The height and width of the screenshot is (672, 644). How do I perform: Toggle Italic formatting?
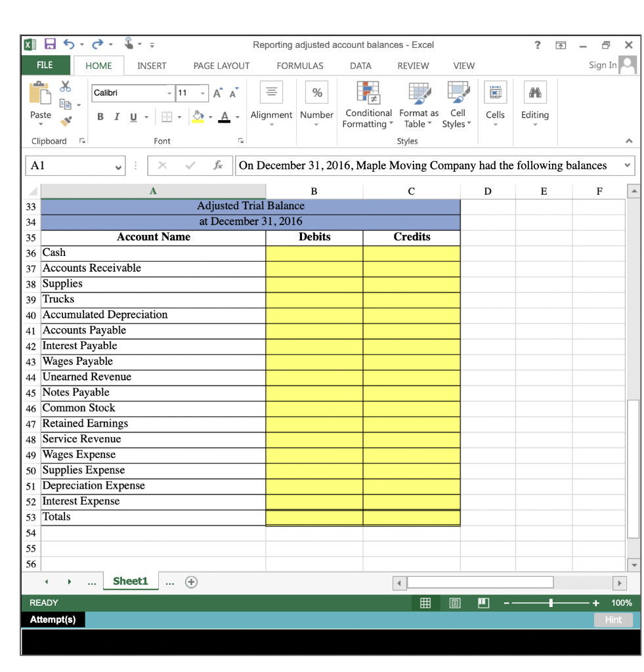(116, 115)
